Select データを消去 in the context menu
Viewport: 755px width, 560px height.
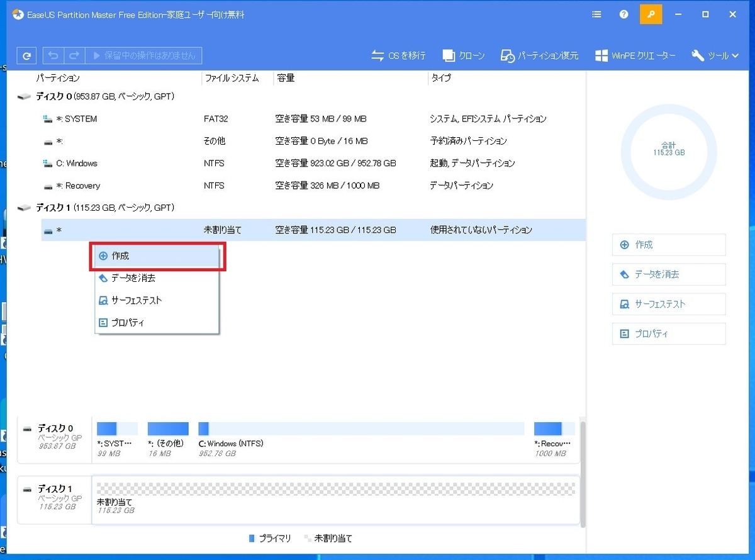pos(157,278)
